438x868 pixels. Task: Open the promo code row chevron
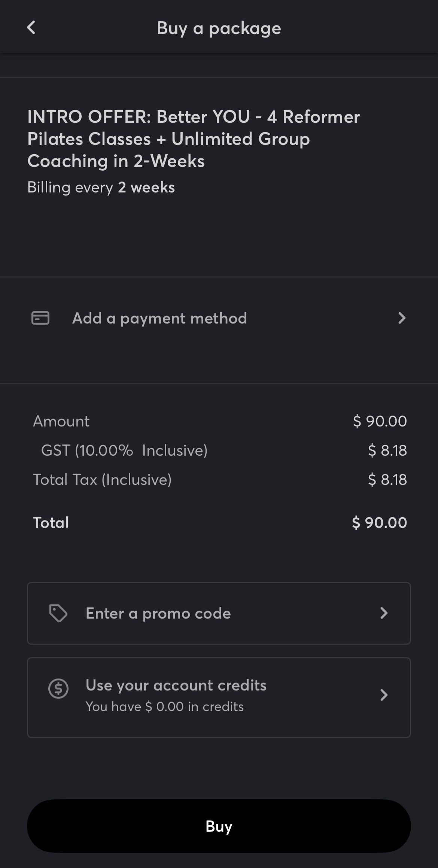(384, 613)
